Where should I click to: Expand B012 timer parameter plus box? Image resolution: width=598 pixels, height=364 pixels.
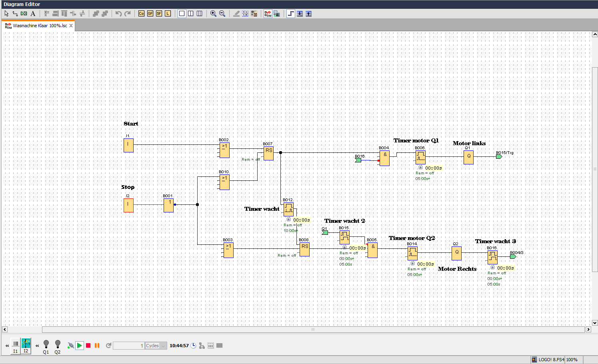click(288, 220)
